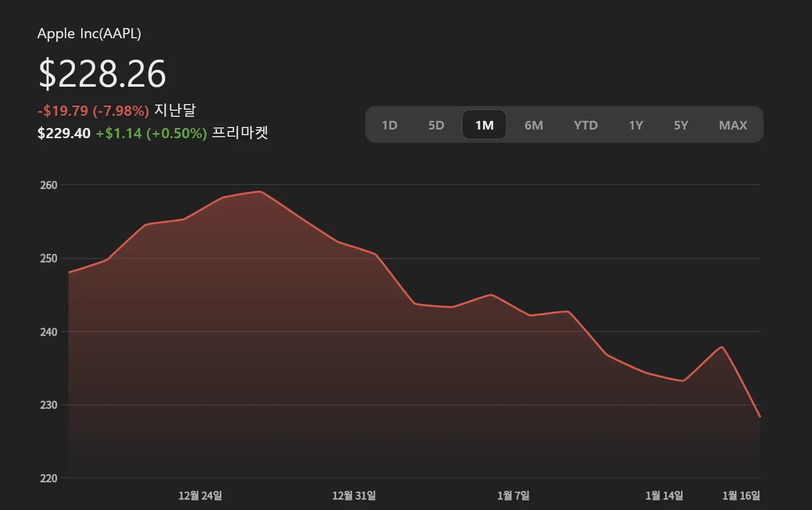Click the 260 y-axis label
Screen dimensions: 812x510
coord(49,185)
